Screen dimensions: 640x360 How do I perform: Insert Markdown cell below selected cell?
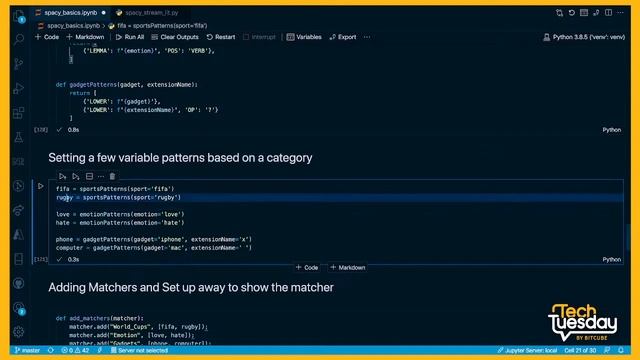347,268
